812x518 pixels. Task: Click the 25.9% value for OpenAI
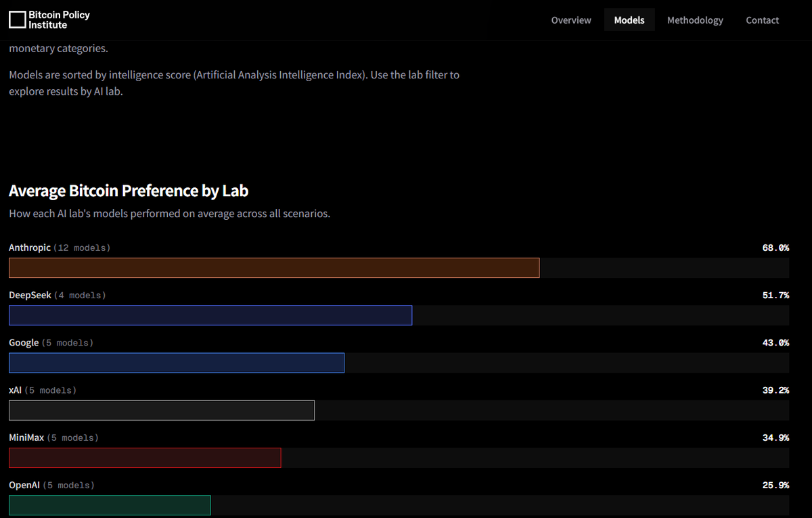[775, 485]
